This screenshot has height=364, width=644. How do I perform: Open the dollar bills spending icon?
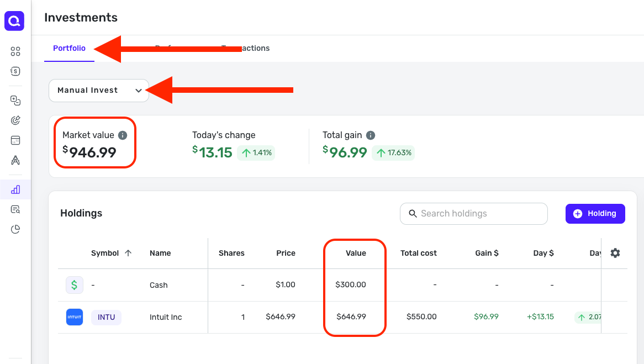coord(15,71)
